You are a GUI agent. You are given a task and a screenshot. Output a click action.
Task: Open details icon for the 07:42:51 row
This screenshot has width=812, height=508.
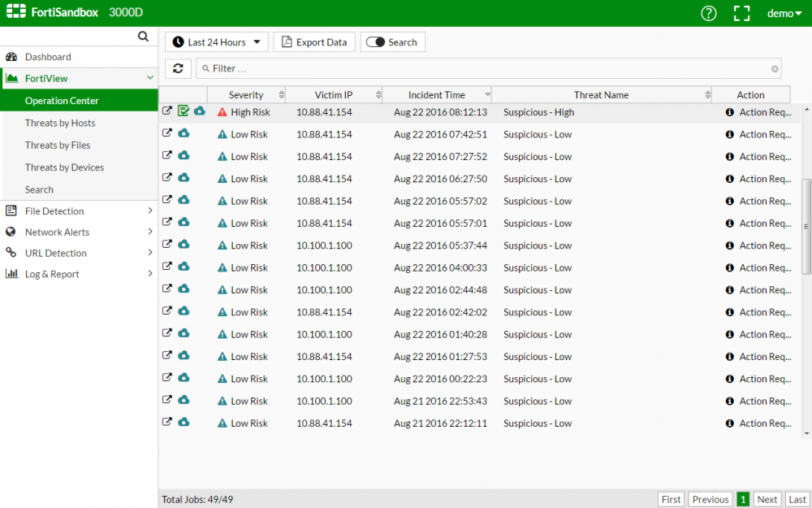click(x=166, y=132)
